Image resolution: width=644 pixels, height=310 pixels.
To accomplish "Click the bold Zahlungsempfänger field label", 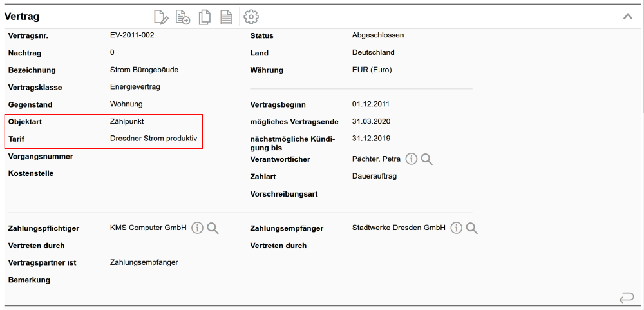I will tap(287, 228).
